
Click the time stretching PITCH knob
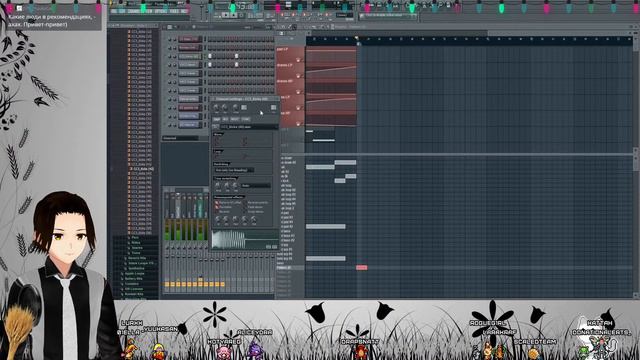(217, 185)
